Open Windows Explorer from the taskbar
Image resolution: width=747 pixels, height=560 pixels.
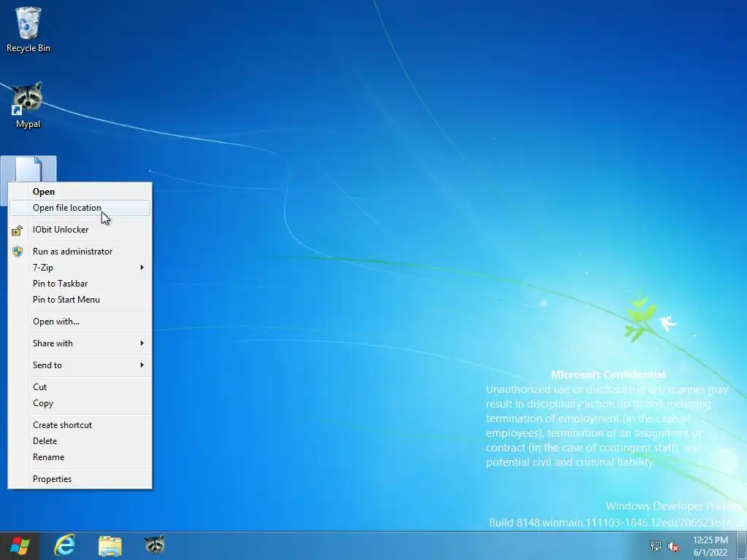click(110, 545)
